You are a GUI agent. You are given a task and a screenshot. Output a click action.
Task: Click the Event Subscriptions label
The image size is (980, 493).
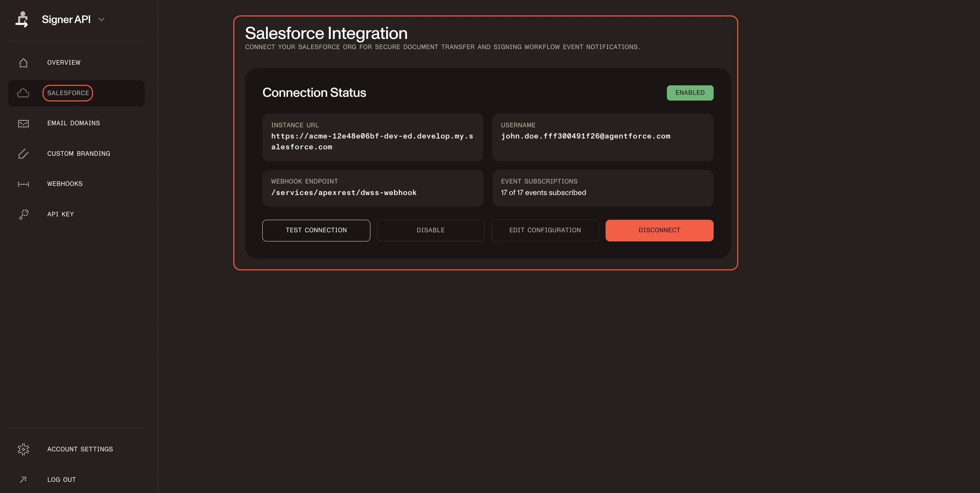click(539, 181)
